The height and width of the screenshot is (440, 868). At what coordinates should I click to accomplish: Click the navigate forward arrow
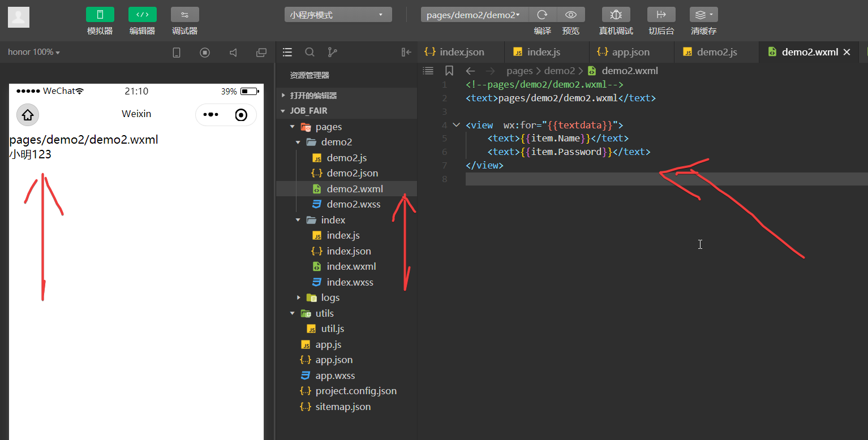pyautogui.click(x=491, y=71)
